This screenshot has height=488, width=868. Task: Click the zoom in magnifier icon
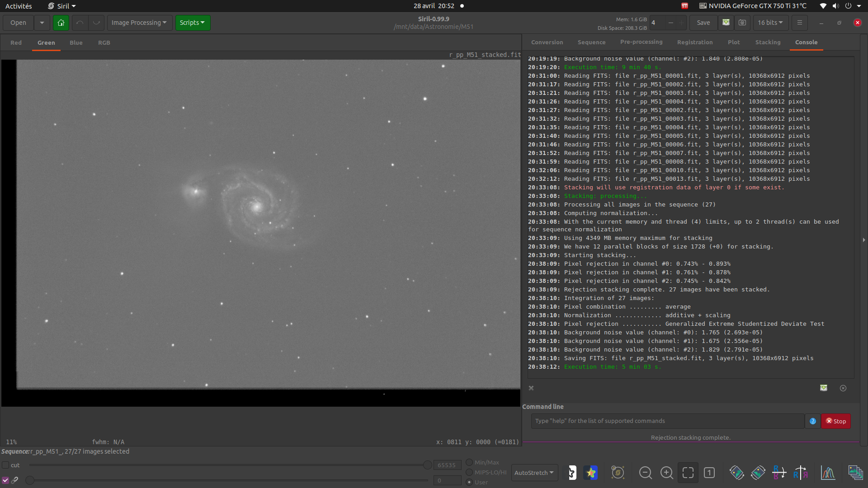pyautogui.click(x=666, y=473)
